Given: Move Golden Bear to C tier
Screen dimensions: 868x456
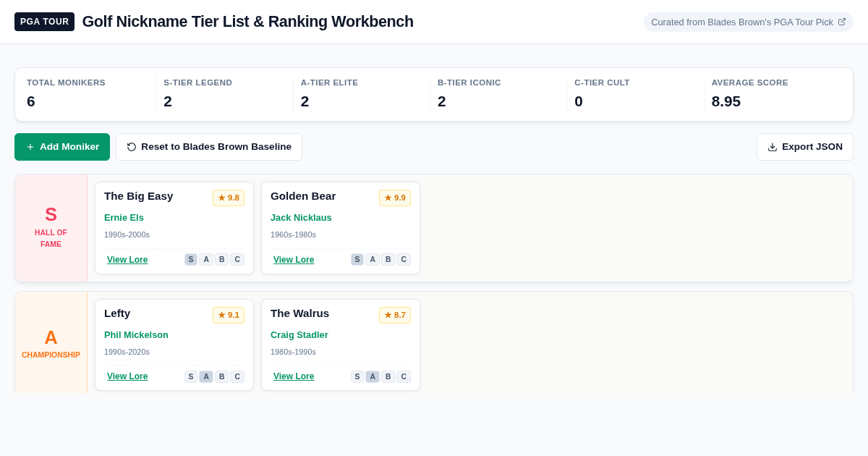Looking at the screenshot, I should coord(404,259).
